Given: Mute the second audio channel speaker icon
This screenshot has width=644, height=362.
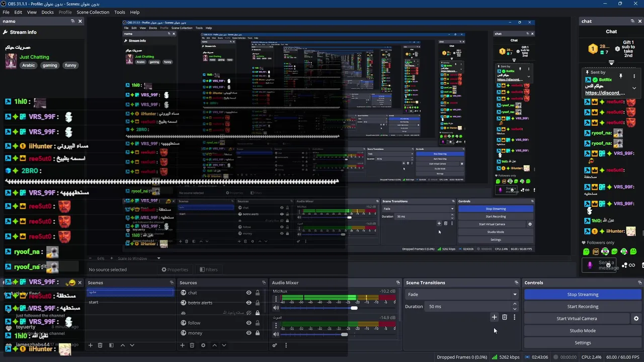Looking at the screenshot, I should pyautogui.click(x=276, y=334).
